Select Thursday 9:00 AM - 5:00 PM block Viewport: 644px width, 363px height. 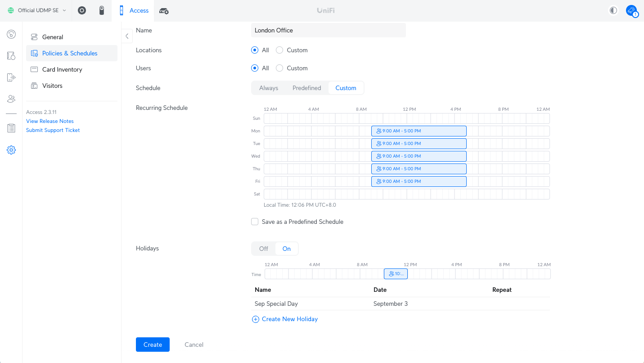[419, 169]
